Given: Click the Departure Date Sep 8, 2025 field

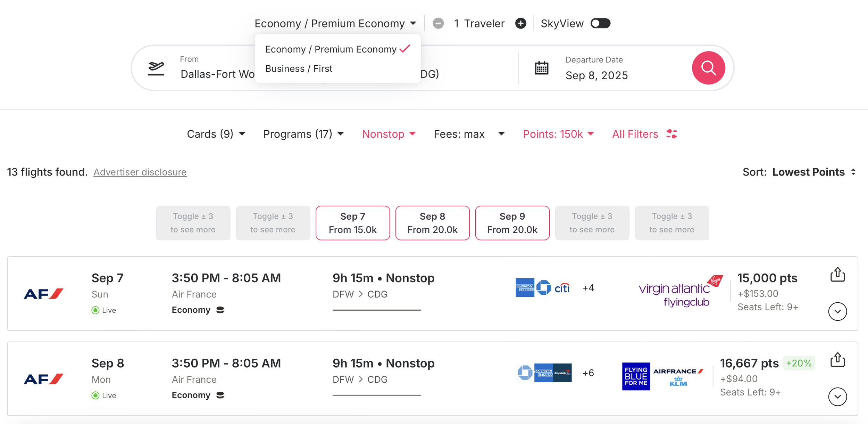Looking at the screenshot, I should click(x=596, y=75).
